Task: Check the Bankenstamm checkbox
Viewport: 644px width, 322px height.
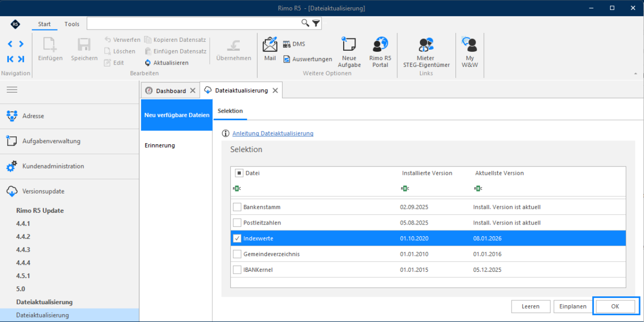Action: pyautogui.click(x=237, y=207)
